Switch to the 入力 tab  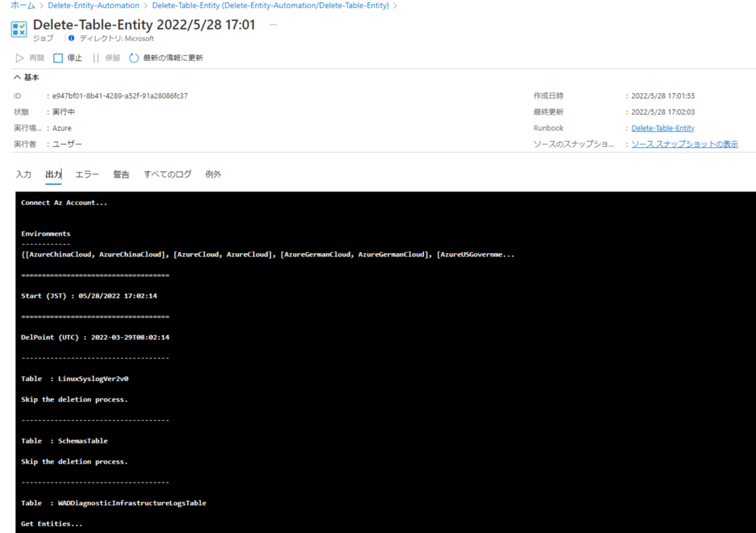(24, 174)
